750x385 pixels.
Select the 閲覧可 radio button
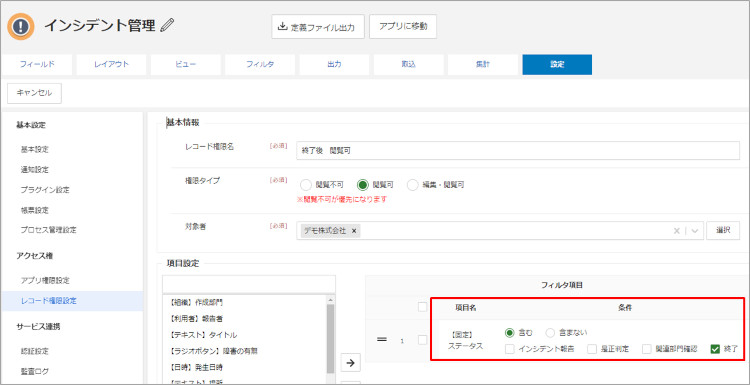(x=363, y=185)
